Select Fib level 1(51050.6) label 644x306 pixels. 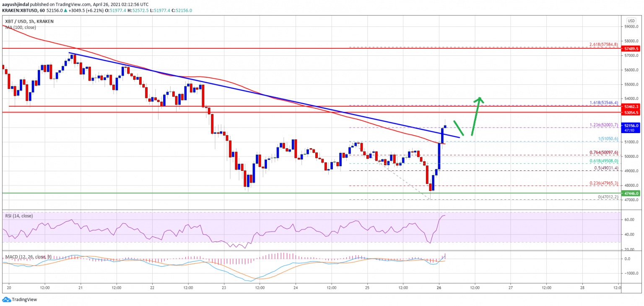608,139
